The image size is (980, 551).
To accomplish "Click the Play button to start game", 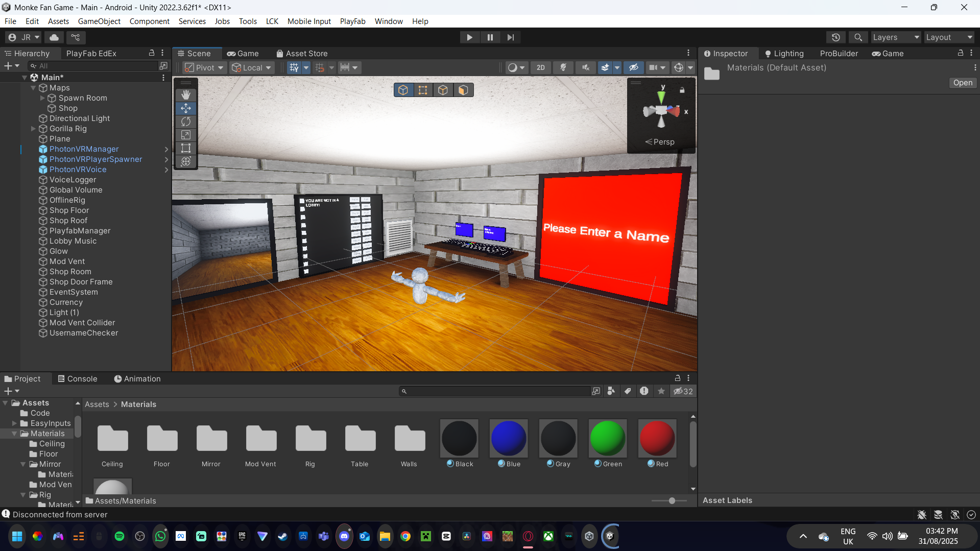I will pos(469,37).
